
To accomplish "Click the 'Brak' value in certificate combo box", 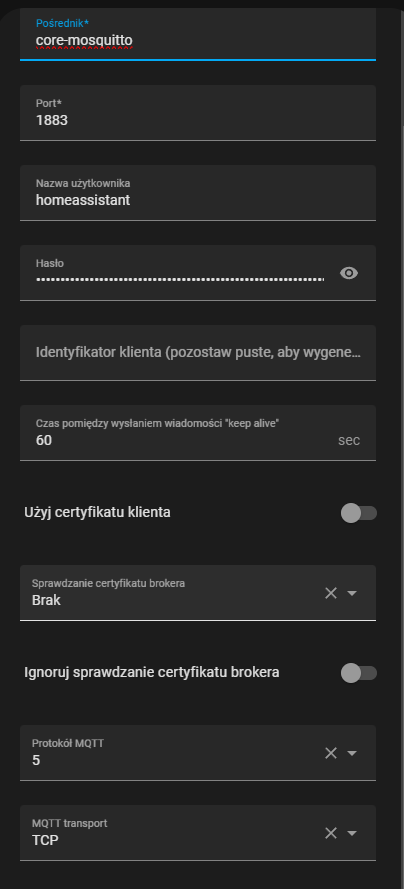I will (x=46, y=600).
